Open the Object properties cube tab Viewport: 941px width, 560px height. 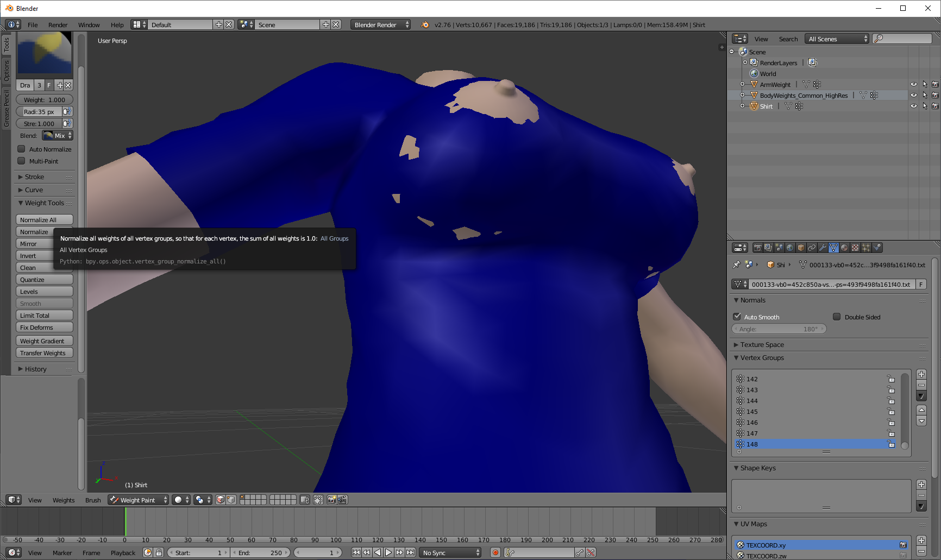801,248
